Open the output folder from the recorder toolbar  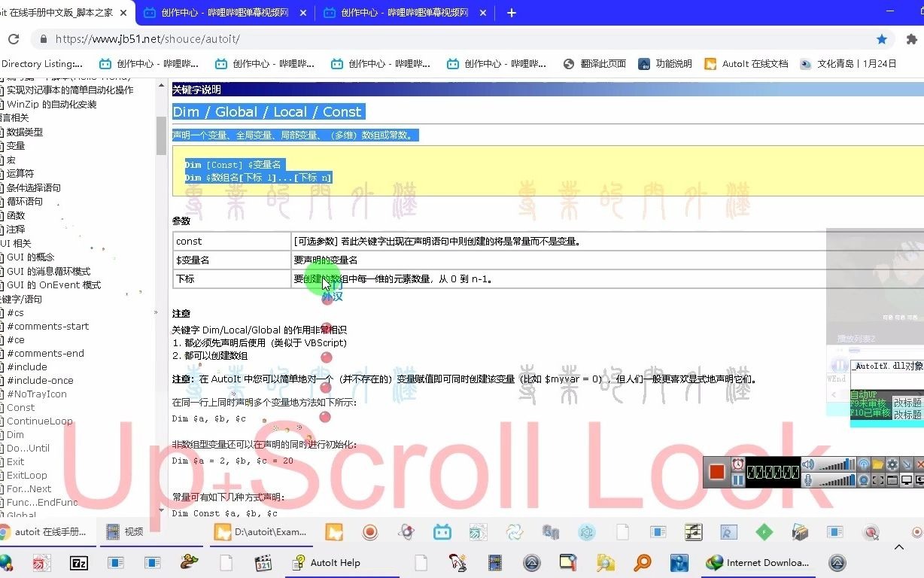[x=877, y=463]
